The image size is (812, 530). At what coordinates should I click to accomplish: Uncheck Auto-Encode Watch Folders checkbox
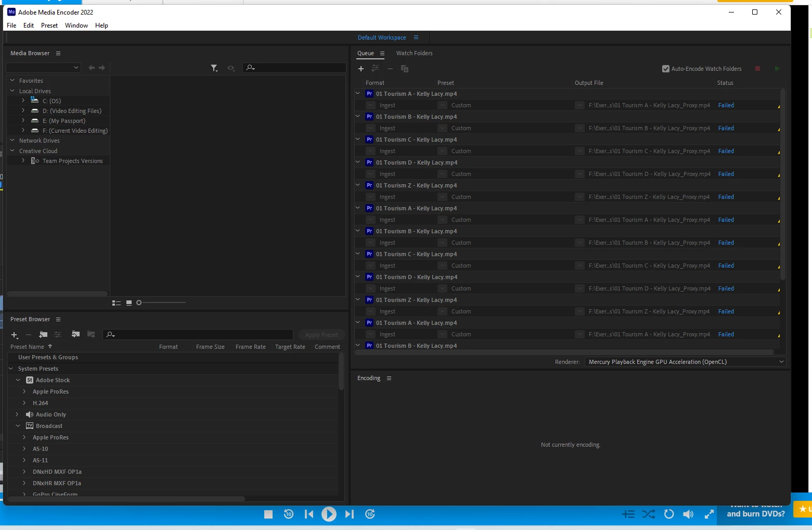click(666, 69)
